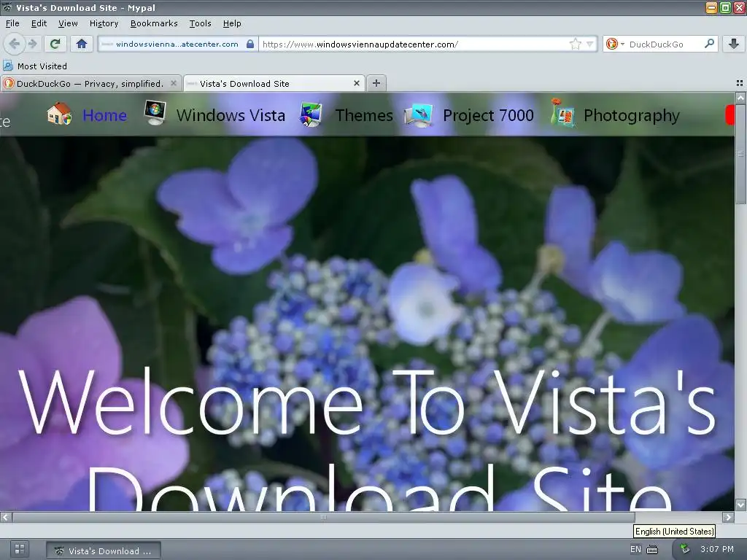Open the URL history dropdown arrow

589,44
